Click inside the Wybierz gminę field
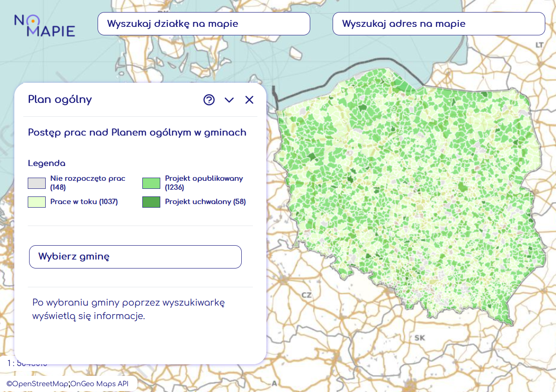This screenshot has height=392, width=556. (x=135, y=257)
